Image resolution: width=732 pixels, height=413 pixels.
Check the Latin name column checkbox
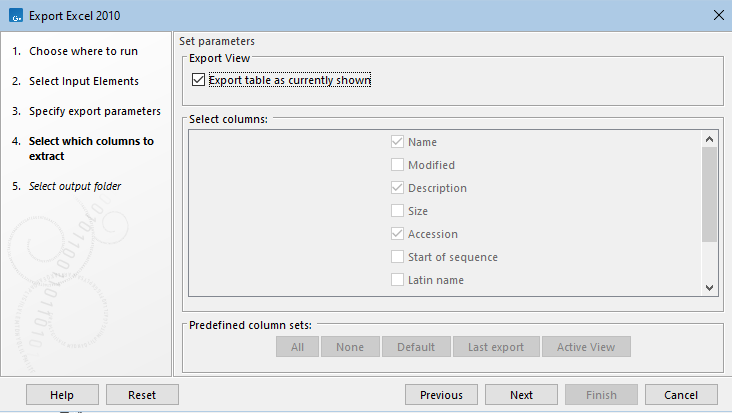click(398, 280)
